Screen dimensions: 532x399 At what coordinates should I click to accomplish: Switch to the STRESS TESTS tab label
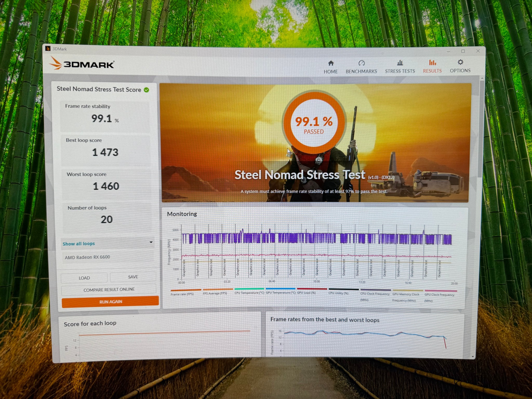[400, 71]
